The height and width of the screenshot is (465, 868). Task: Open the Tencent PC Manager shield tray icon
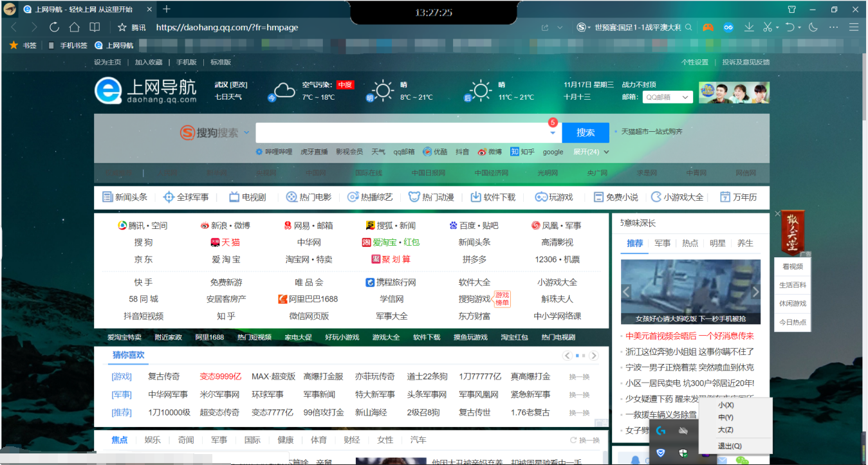pos(660,453)
